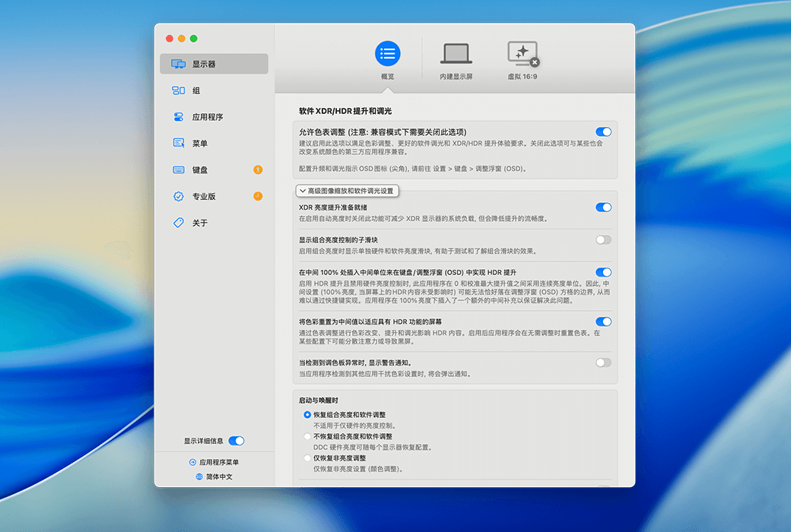791x532 pixels.
Task: Choose 仅恢复非亮度调整 radio option
Action: tap(307, 458)
